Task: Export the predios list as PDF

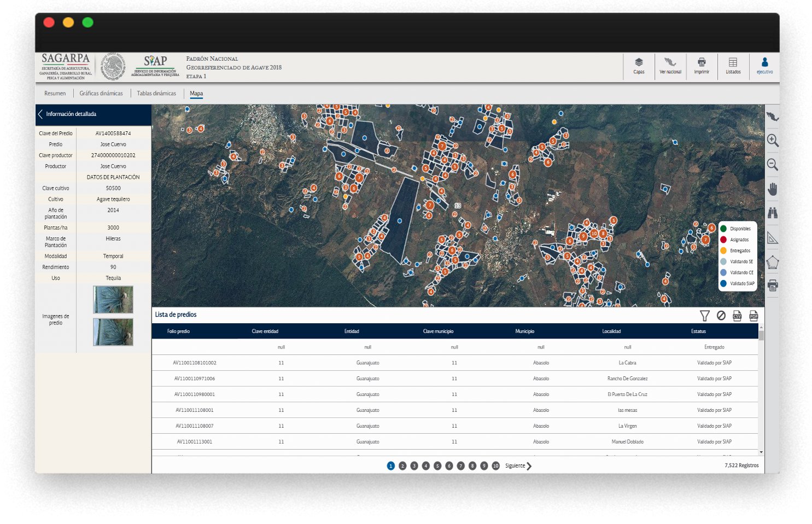Action: (753, 316)
